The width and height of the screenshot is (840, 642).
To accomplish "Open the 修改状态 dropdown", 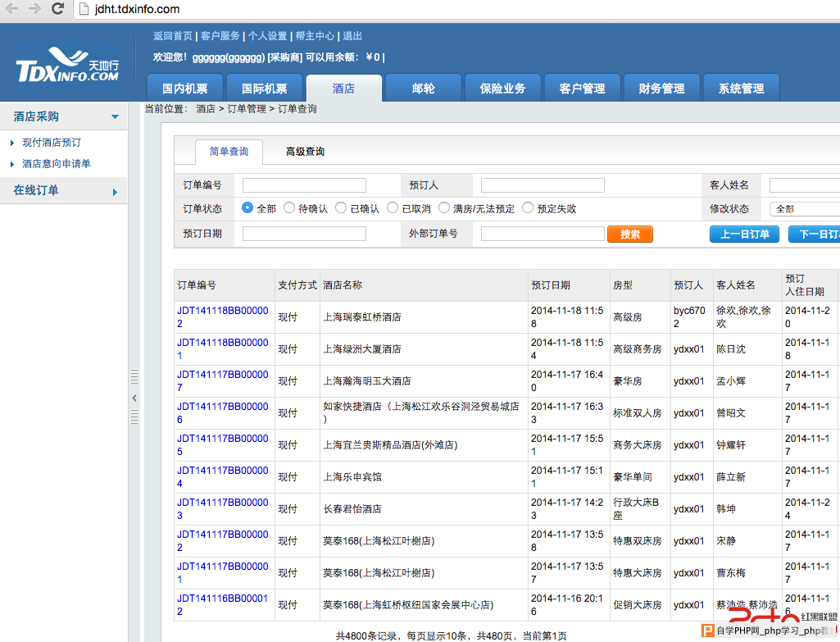I will (805, 208).
